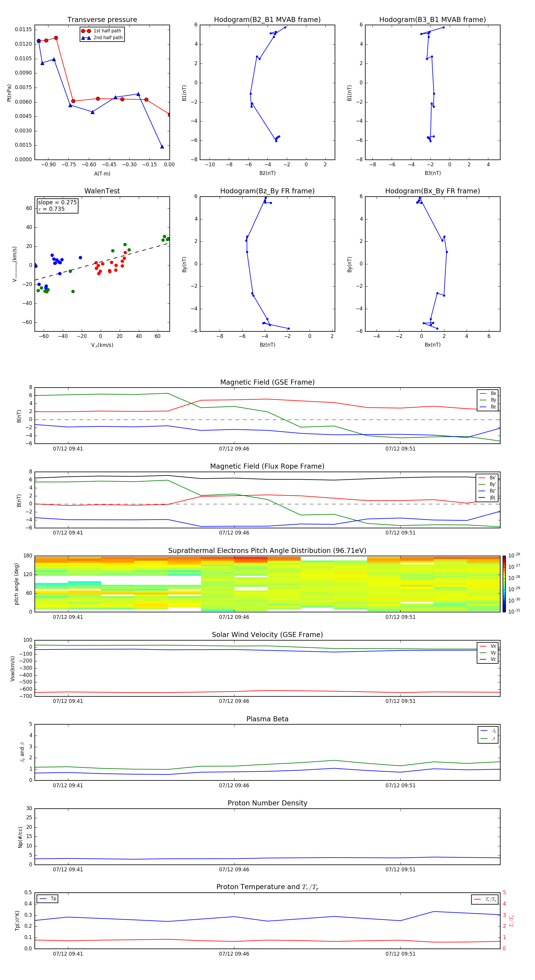Click the 'r = 0.735' annotation
This screenshot has width=535, height=980.
(51, 209)
